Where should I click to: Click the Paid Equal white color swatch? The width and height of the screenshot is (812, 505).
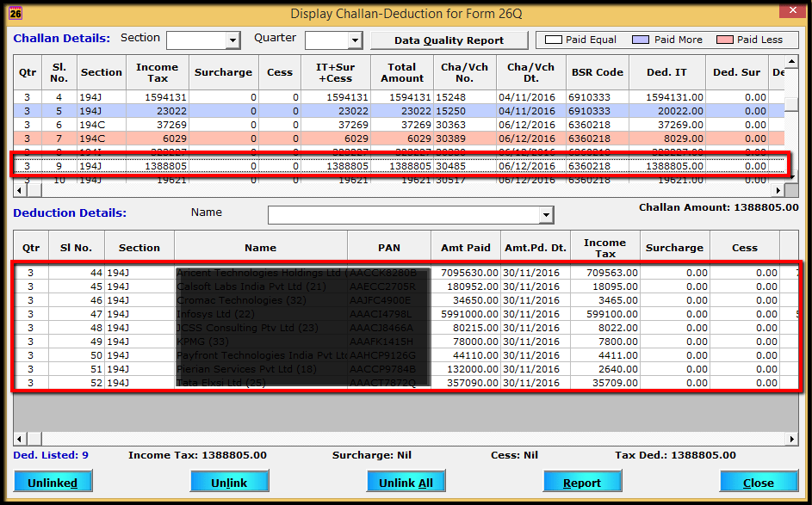point(553,40)
